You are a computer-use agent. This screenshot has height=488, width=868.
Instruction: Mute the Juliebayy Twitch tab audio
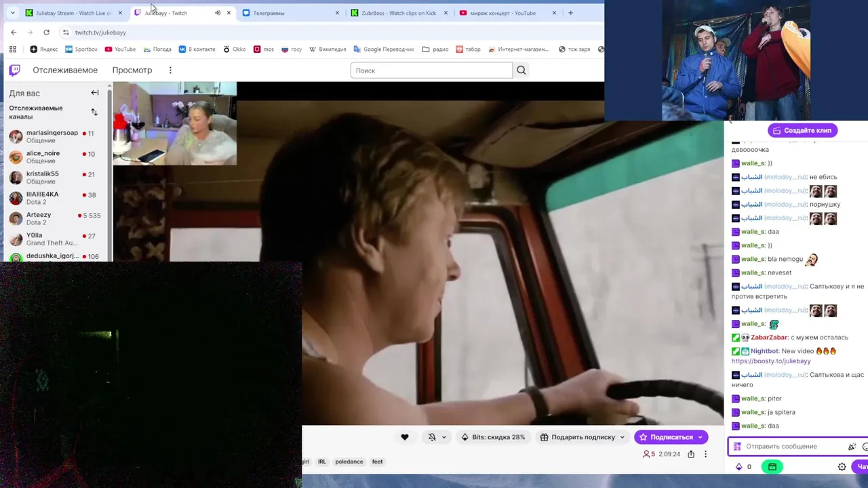click(x=218, y=13)
